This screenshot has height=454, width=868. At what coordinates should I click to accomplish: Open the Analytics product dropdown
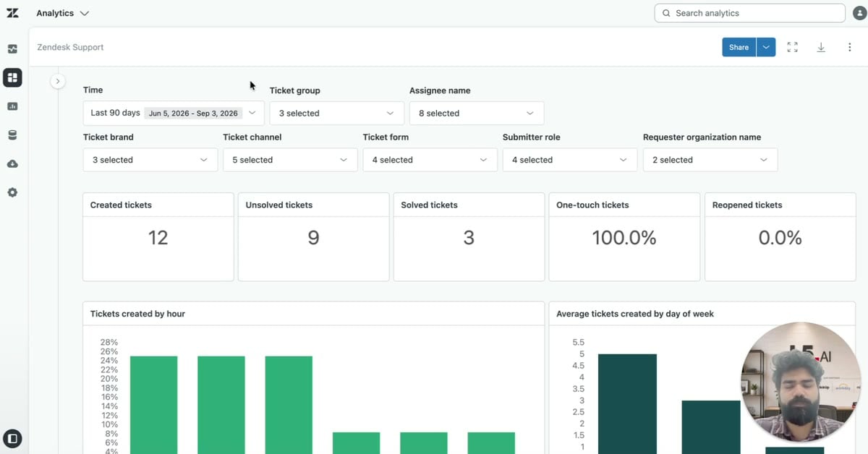(63, 13)
